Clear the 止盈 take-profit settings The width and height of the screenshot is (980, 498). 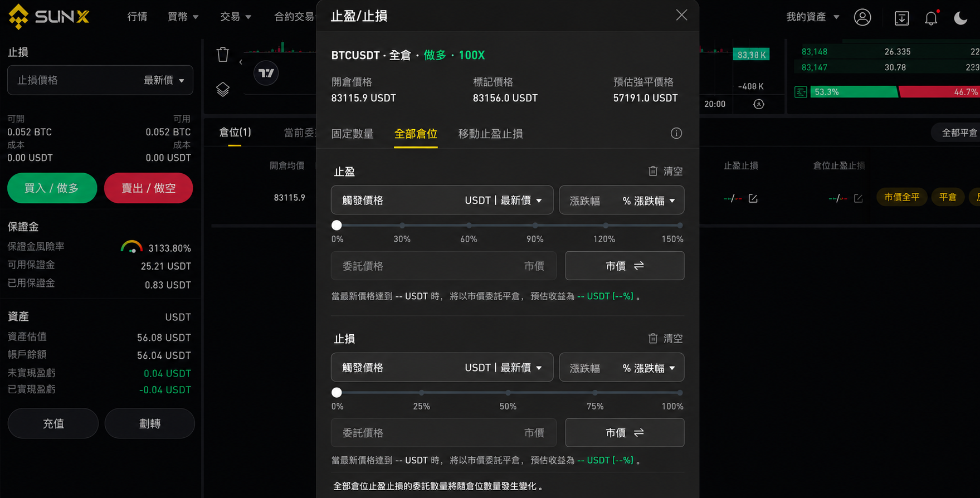pyautogui.click(x=665, y=171)
